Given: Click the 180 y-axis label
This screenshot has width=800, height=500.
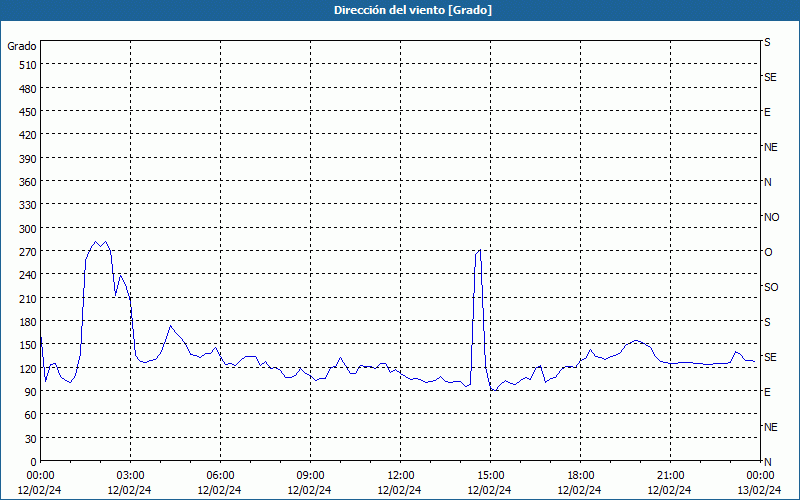Looking at the screenshot, I should coord(28,322).
